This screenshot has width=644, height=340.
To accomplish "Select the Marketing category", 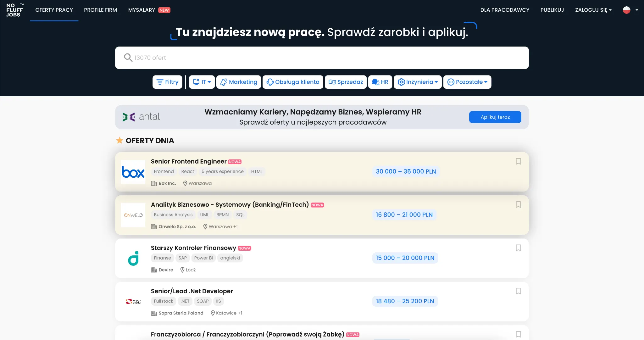I will point(239,82).
